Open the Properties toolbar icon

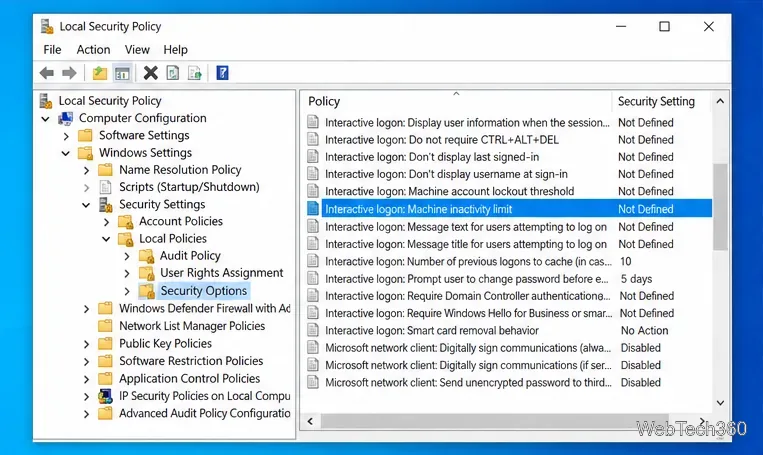coord(173,73)
